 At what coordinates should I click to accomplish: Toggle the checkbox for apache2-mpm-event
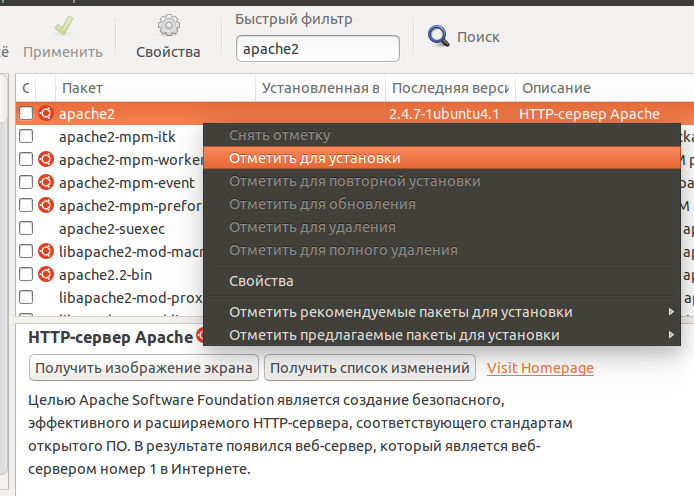[x=26, y=182]
